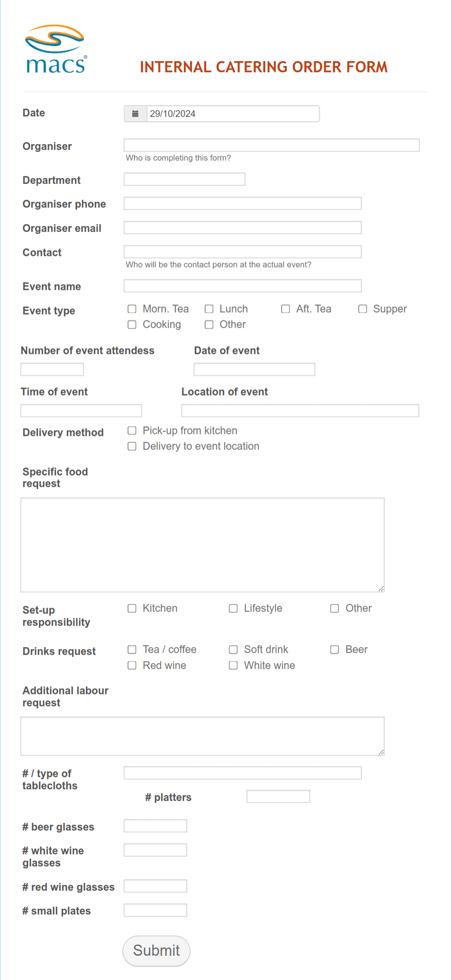Click the macs company logo

(x=55, y=49)
